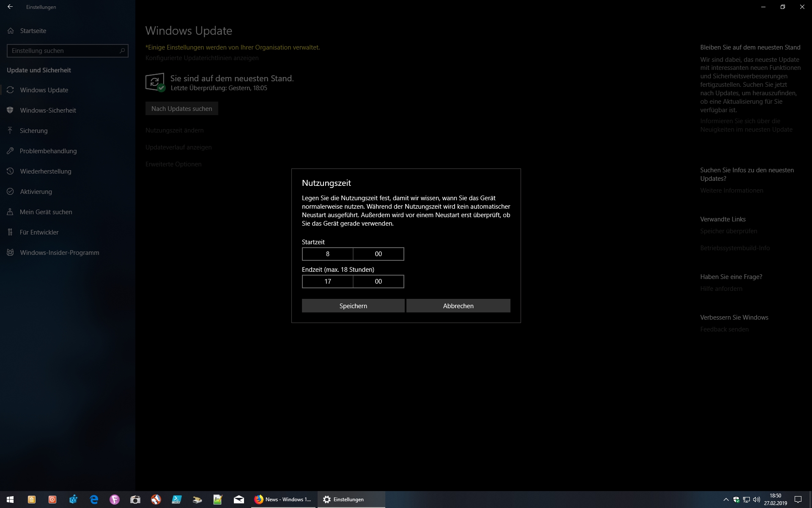Viewport: 812px width, 508px height.
Task: Click Abbrechen button
Action: click(x=458, y=306)
